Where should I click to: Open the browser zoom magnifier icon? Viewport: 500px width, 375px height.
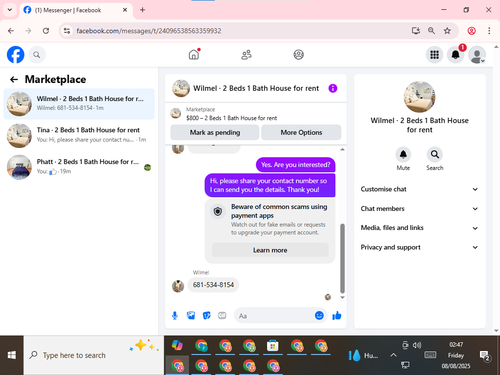coord(431,31)
